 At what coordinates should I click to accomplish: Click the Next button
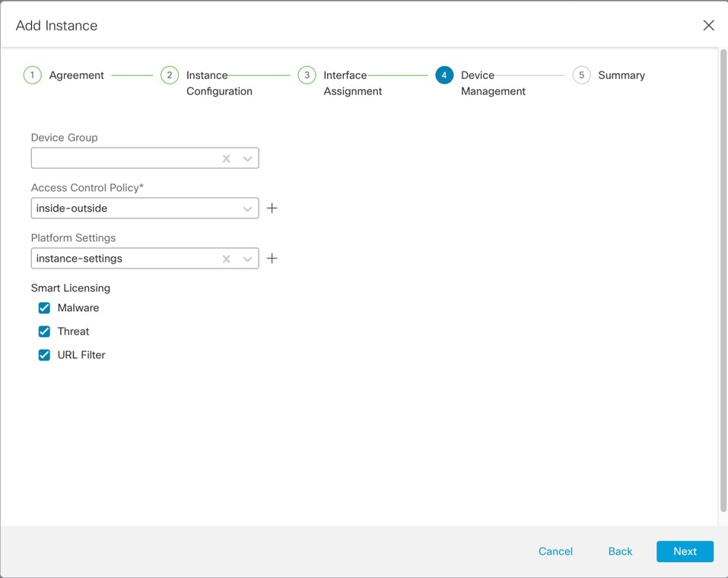[685, 551]
